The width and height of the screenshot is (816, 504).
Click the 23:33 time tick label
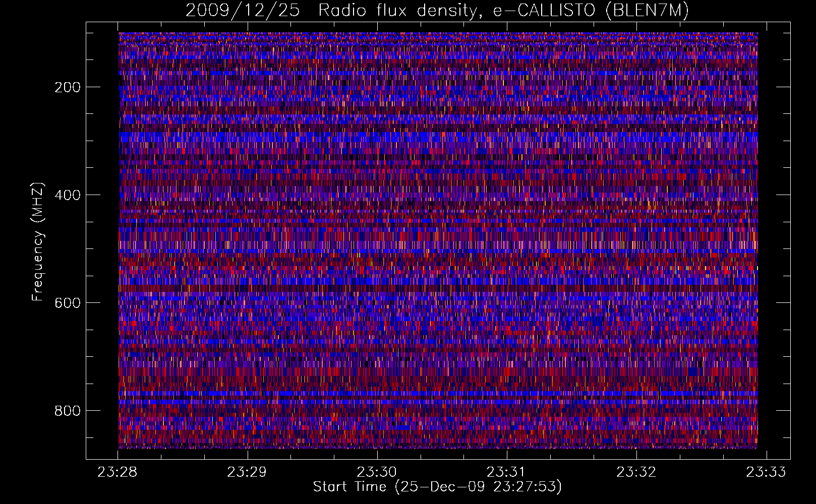pyautogui.click(x=766, y=472)
